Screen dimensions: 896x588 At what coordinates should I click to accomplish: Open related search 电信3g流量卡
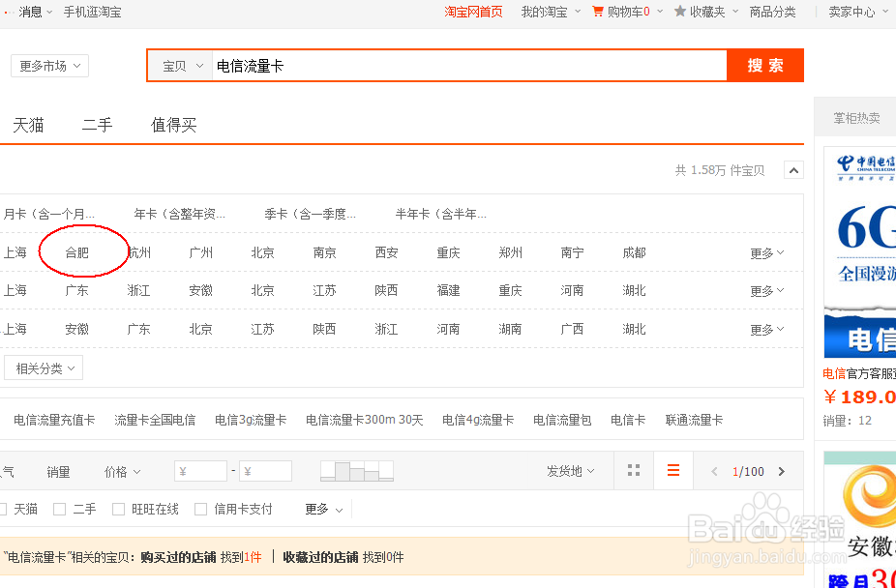pos(251,420)
